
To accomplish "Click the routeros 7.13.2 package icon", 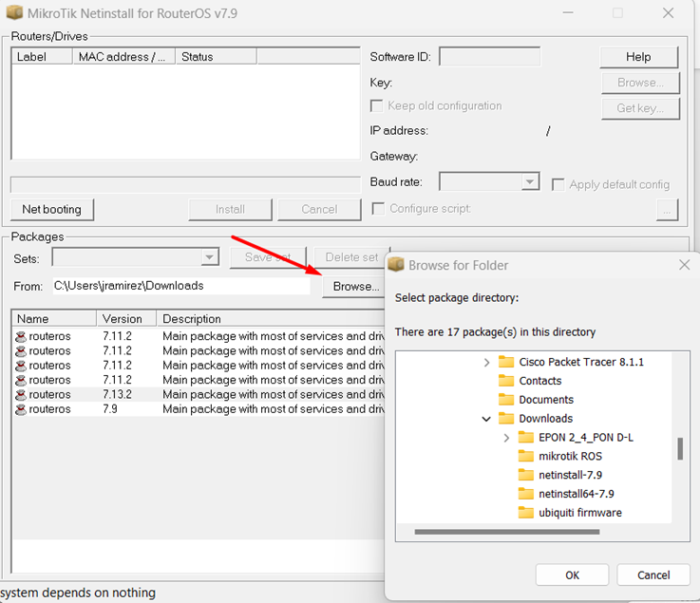I will (20, 394).
